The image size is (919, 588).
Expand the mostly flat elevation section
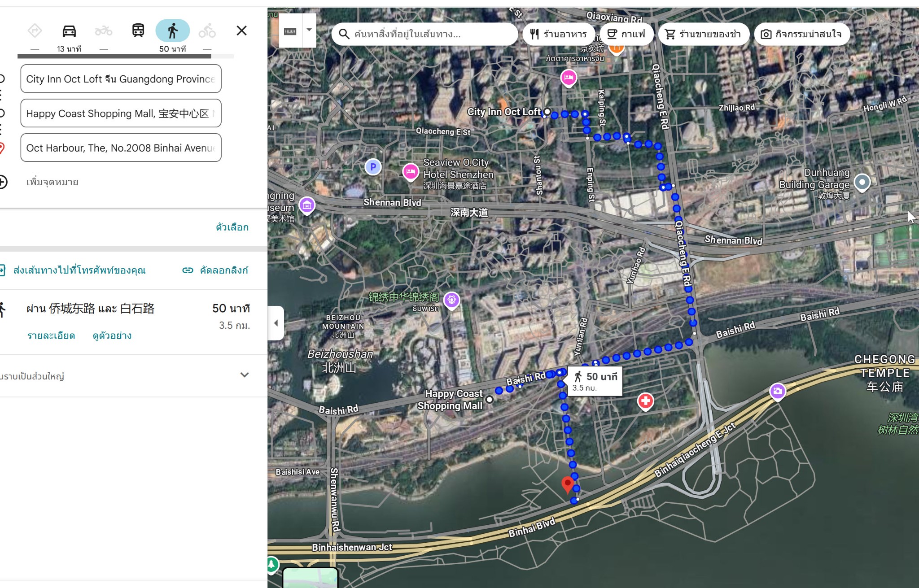(244, 375)
